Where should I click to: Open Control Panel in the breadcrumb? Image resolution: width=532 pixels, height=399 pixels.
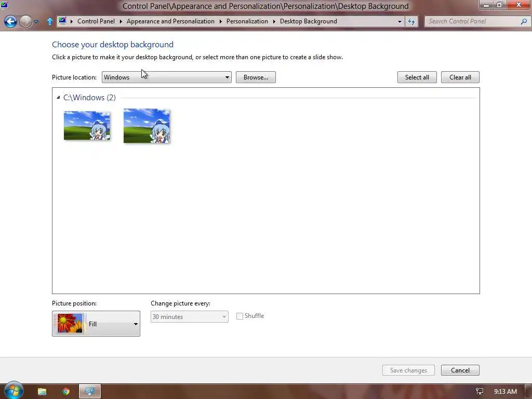pyautogui.click(x=96, y=21)
